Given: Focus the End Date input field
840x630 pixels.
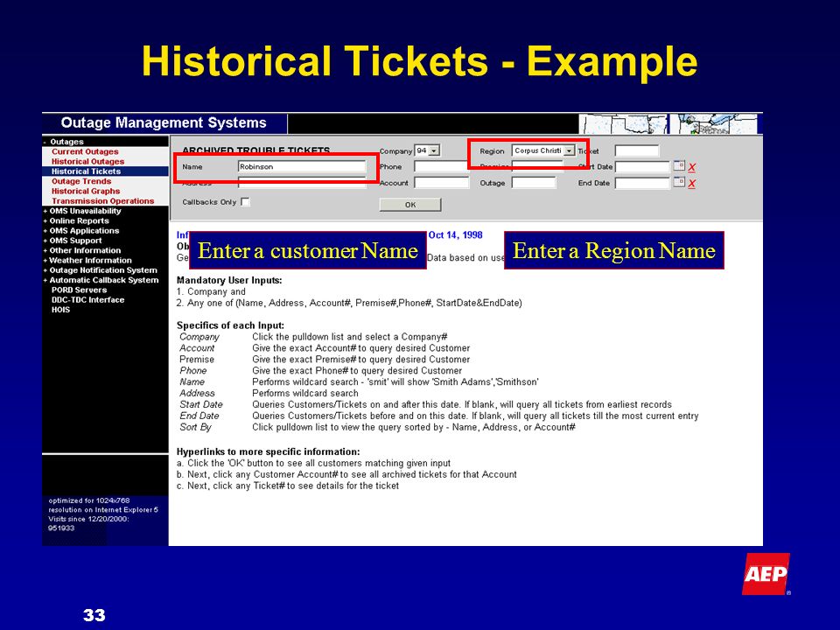Looking at the screenshot, I should pos(643,183).
